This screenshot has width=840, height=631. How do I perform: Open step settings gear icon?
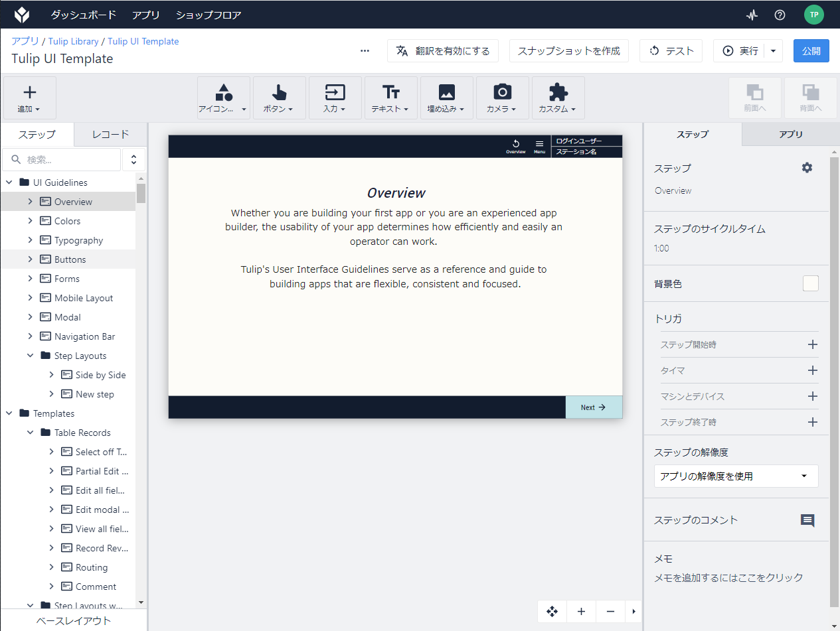(807, 168)
